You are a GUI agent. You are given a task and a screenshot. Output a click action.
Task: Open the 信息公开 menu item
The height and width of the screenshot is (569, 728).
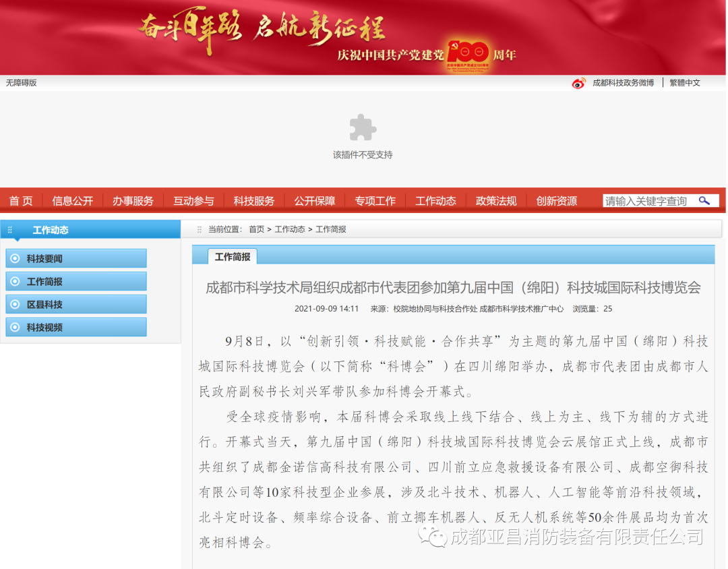point(72,200)
